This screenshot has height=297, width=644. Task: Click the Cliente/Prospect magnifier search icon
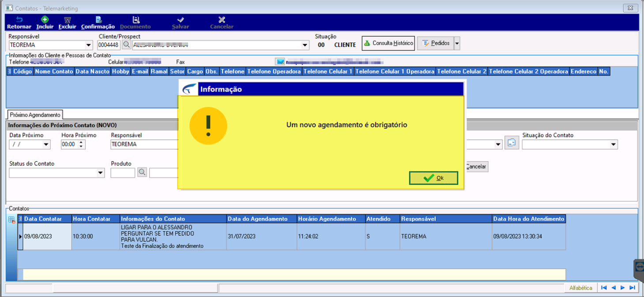(126, 45)
